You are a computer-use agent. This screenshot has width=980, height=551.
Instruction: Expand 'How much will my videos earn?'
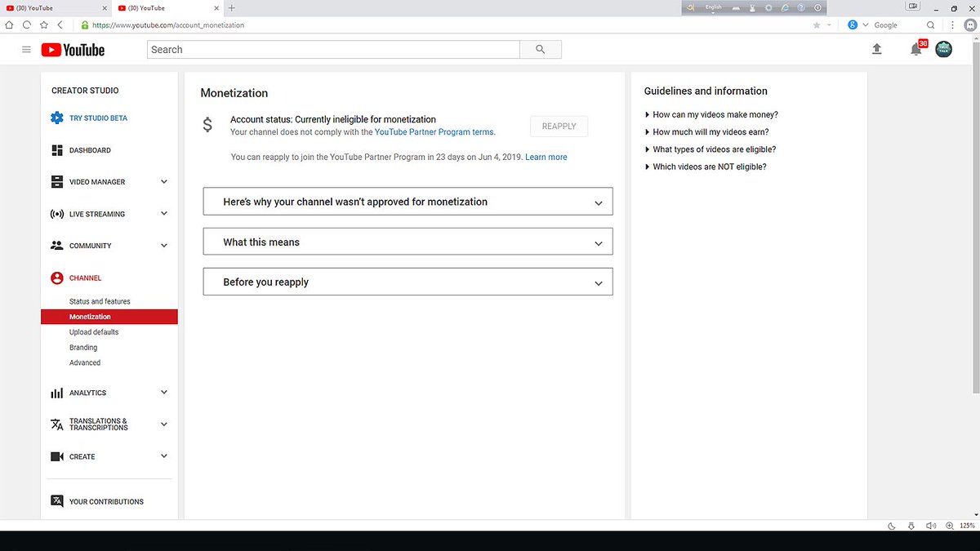tap(706, 132)
